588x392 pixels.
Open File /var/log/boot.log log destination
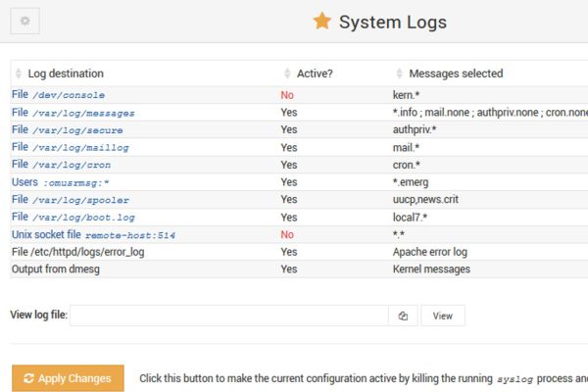click(73, 218)
